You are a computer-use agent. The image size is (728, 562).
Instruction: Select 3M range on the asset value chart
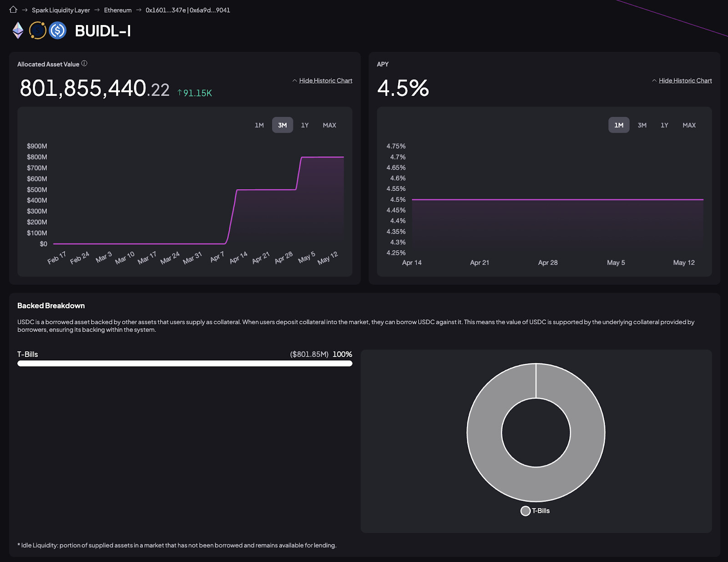pyautogui.click(x=283, y=125)
